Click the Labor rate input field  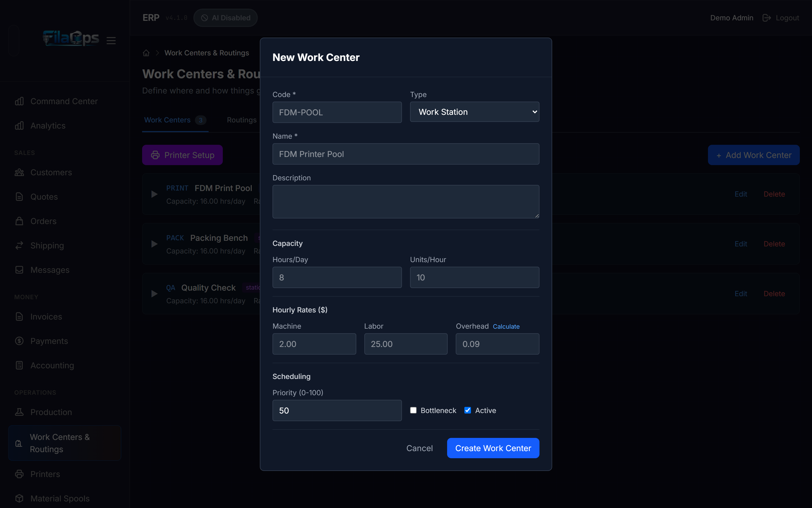(406, 344)
